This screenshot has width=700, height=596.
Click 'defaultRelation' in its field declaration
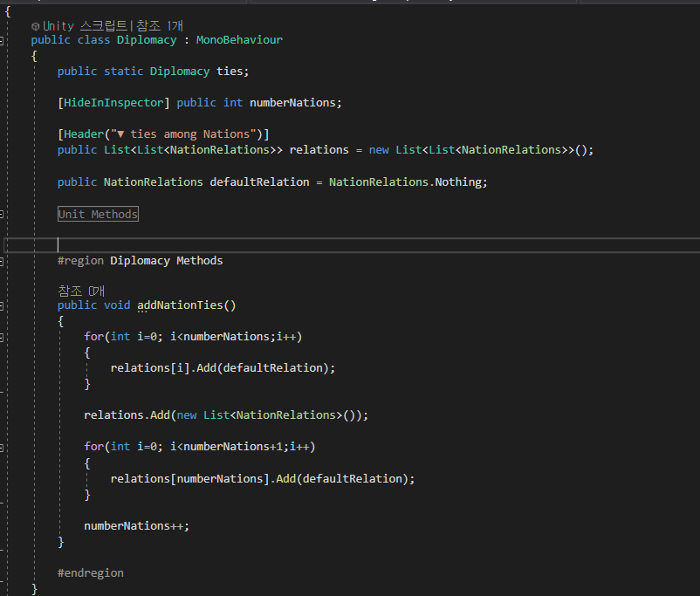(x=259, y=182)
